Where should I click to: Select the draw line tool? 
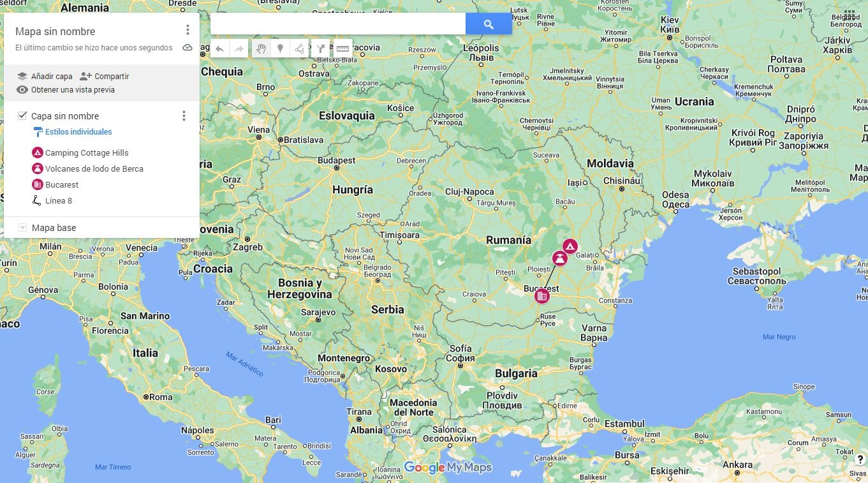(x=299, y=48)
